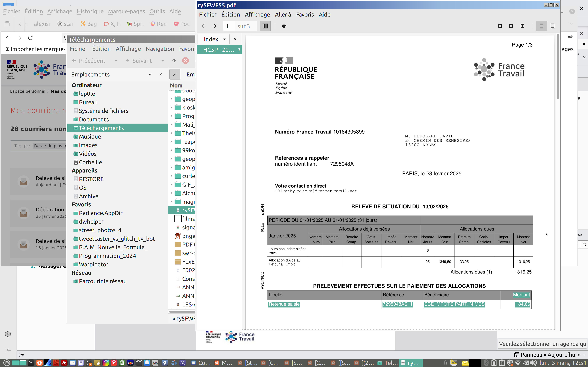This screenshot has height=367, width=588.
Task: Go to next page in PDF viewer
Action: 215,26
